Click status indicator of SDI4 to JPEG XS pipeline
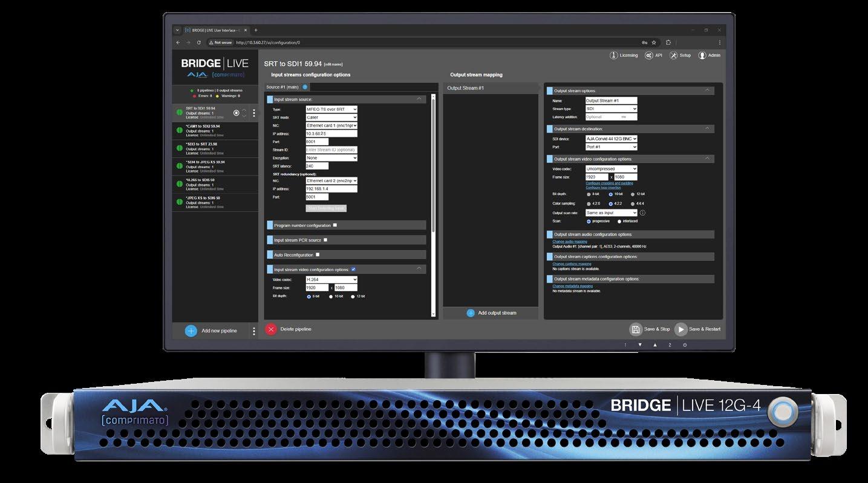 [180, 166]
